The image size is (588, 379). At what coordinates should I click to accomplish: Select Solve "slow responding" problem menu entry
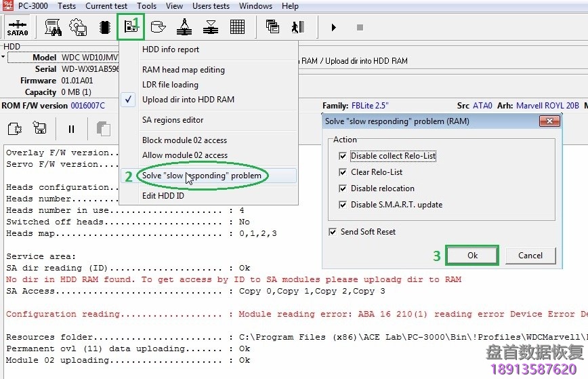201,176
